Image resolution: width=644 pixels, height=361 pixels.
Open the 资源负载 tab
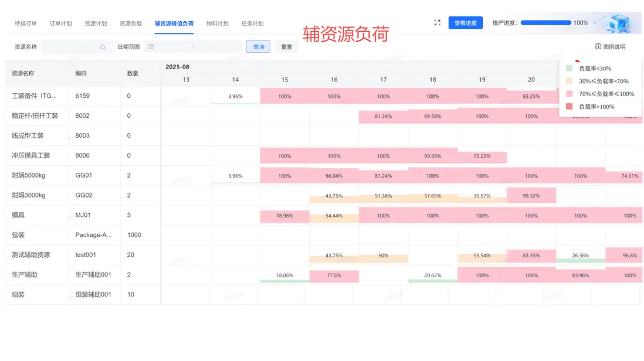click(x=131, y=23)
